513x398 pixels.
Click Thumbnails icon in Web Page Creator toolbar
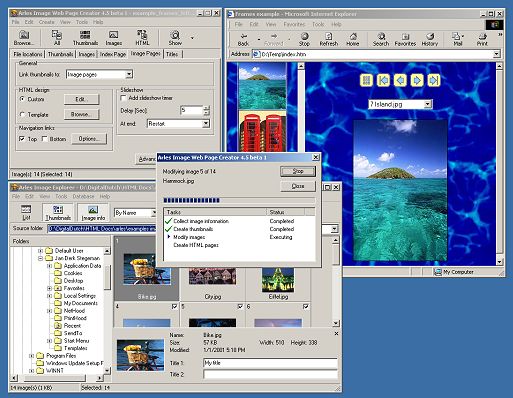(85, 38)
